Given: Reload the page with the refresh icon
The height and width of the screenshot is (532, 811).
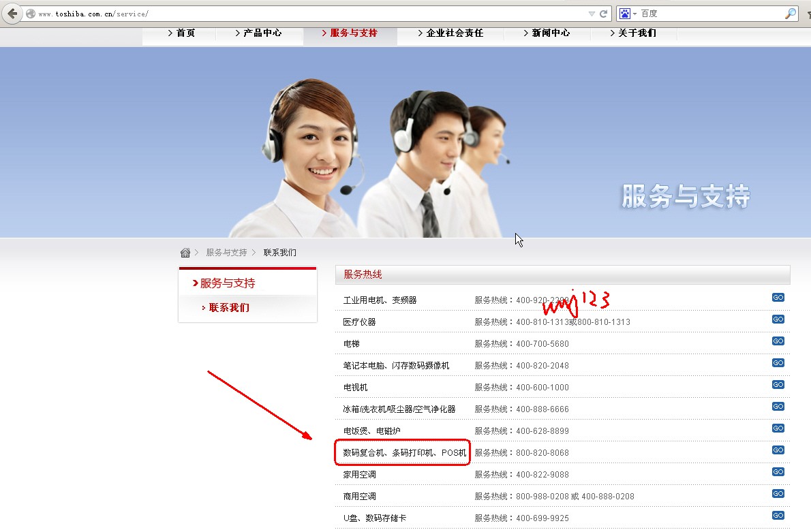Looking at the screenshot, I should pyautogui.click(x=604, y=14).
